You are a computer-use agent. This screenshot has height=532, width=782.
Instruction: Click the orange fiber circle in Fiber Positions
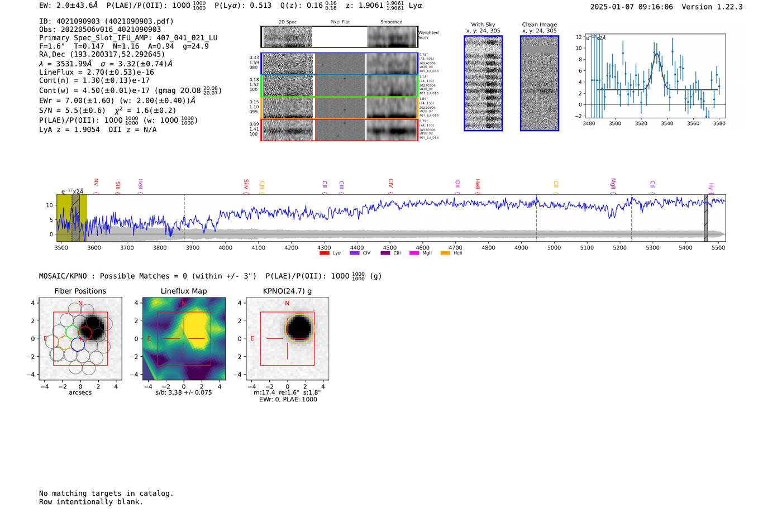pos(65,343)
